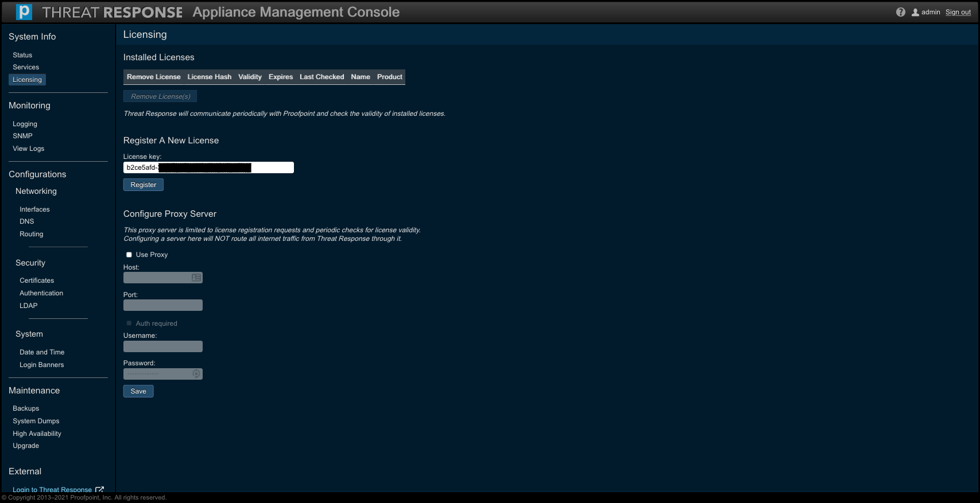Click the proxy Port input field

163,305
